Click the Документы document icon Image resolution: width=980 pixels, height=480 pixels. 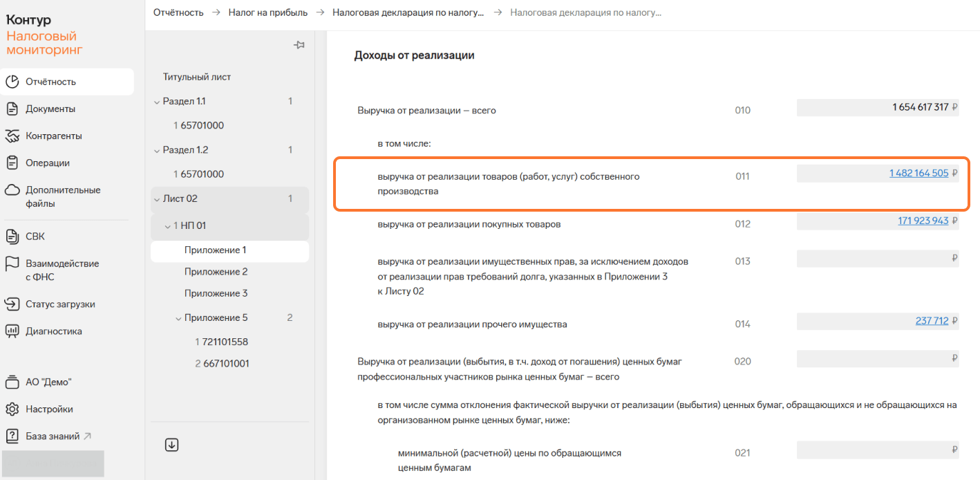(12, 109)
